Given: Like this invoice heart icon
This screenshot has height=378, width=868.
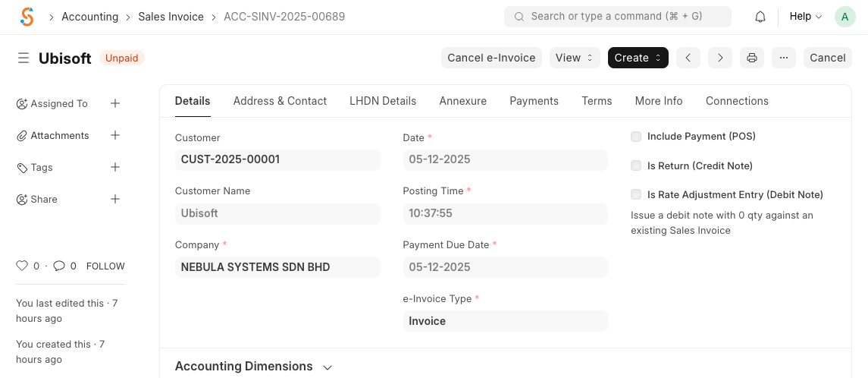Looking at the screenshot, I should click(21, 266).
